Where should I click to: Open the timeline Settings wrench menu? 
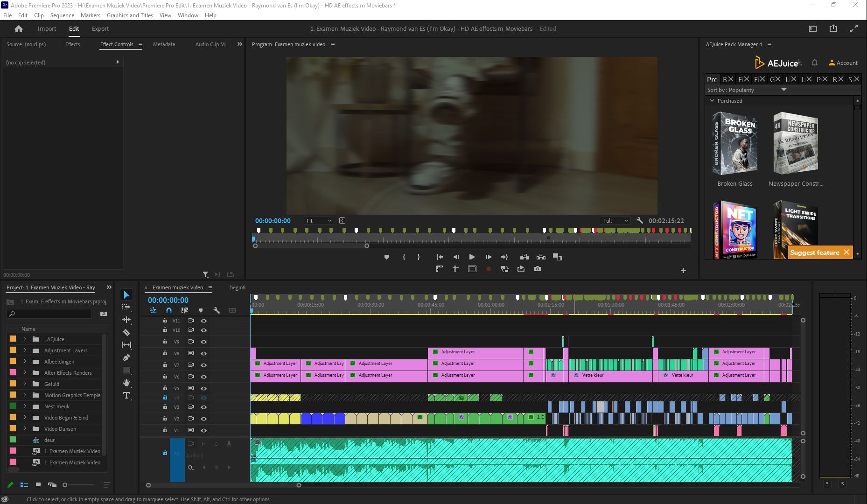tap(216, 310)
